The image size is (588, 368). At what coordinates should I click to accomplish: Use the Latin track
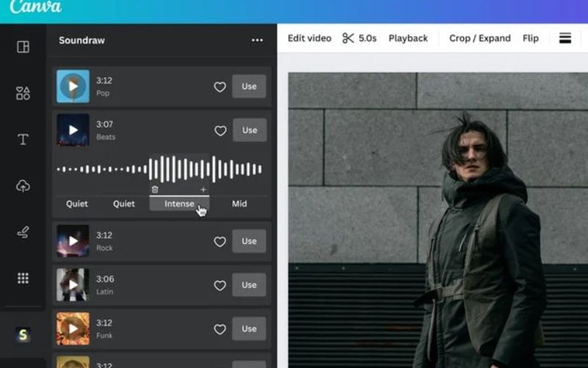(249, 285)
